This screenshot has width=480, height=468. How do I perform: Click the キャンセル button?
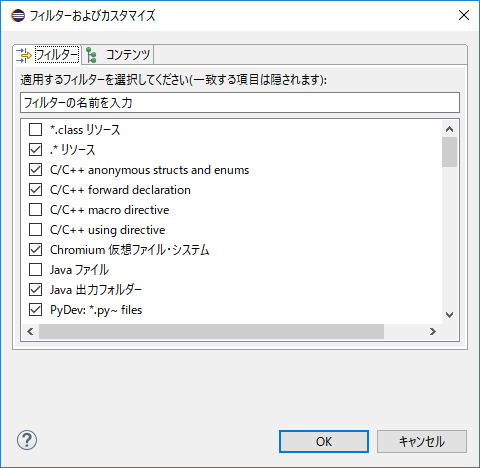tap(422, 441)
